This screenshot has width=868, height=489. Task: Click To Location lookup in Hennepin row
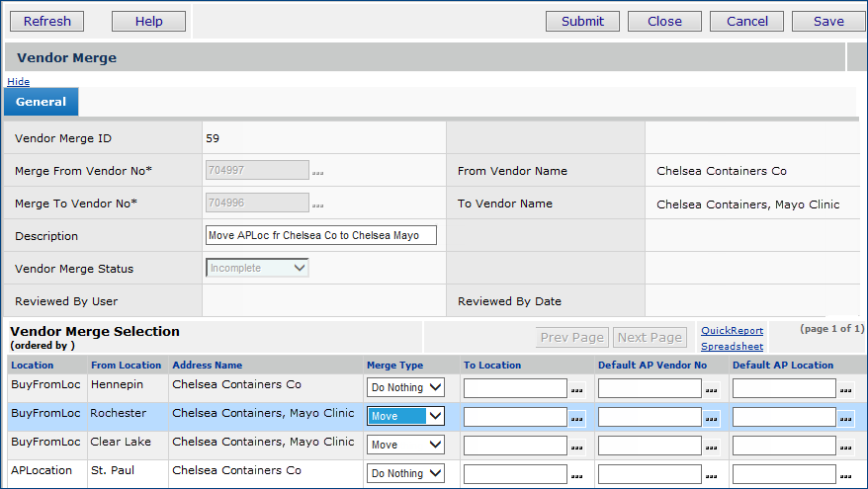click(x=576, y=389)
